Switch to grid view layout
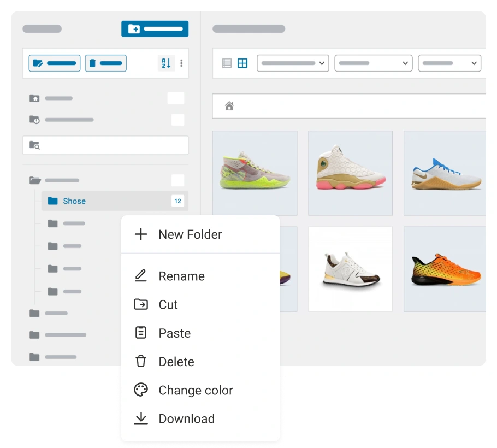This screenshot has width=497, height=448. pyautogui.click(x=242, y=63)
